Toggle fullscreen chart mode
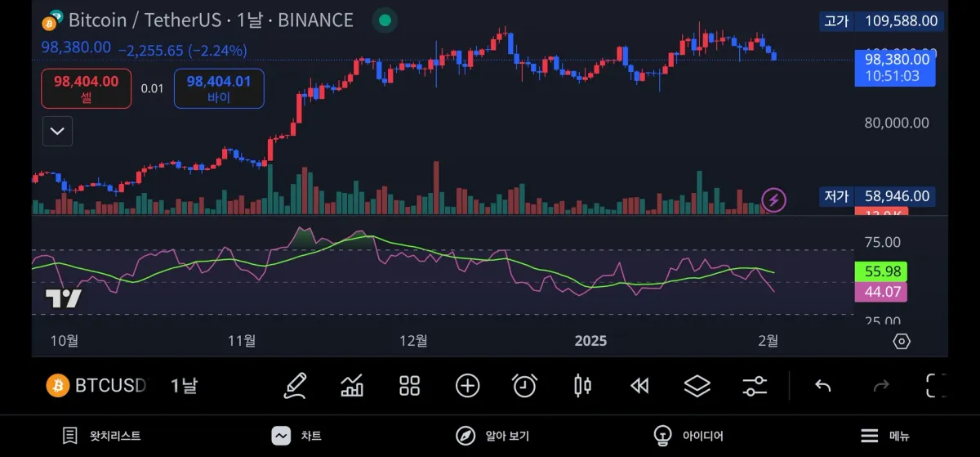This screenshot has width=980, height=457. (936, 385)
